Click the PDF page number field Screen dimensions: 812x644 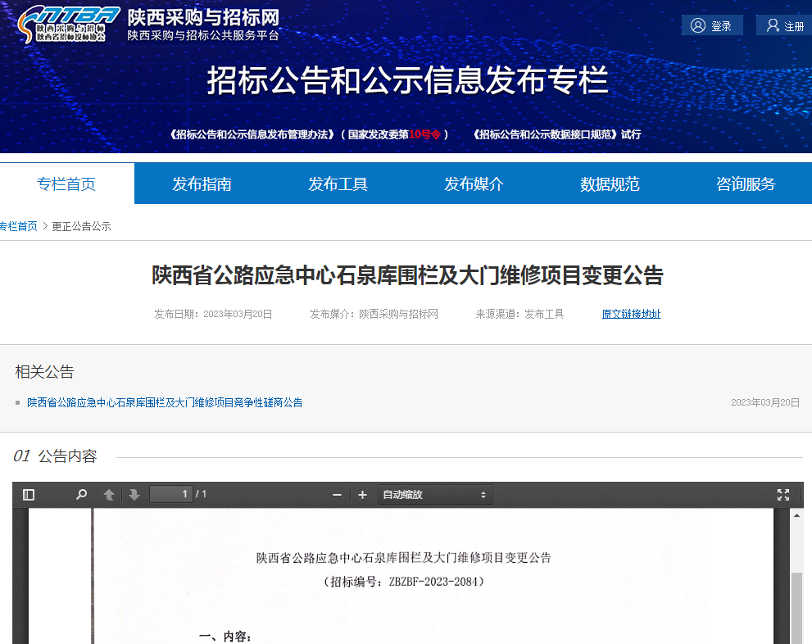pos(170,494)
